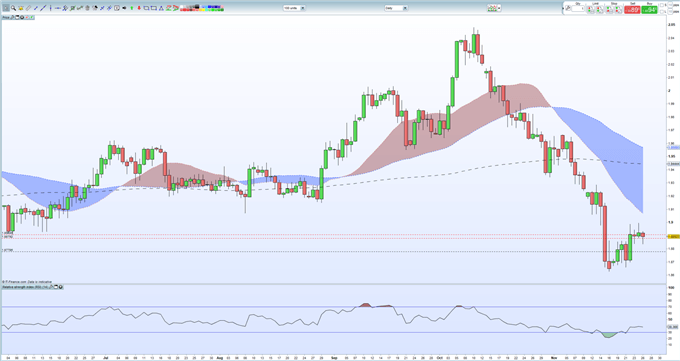Image resolution: width=680 pixels, height=361 pixels.
Task: Tick the lower pips checkbox
Action: pyautogui.click(x=662, y=12)
